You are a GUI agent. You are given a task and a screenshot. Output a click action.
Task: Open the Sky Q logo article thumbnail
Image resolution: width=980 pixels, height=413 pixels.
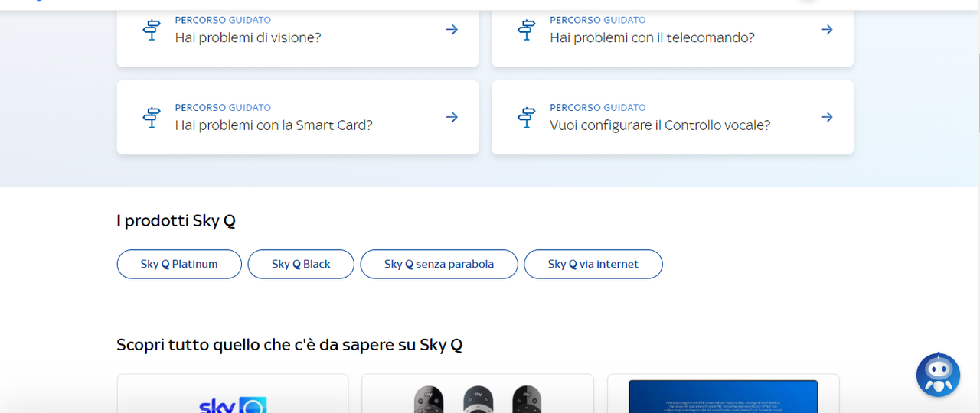(x=233, y=394)
